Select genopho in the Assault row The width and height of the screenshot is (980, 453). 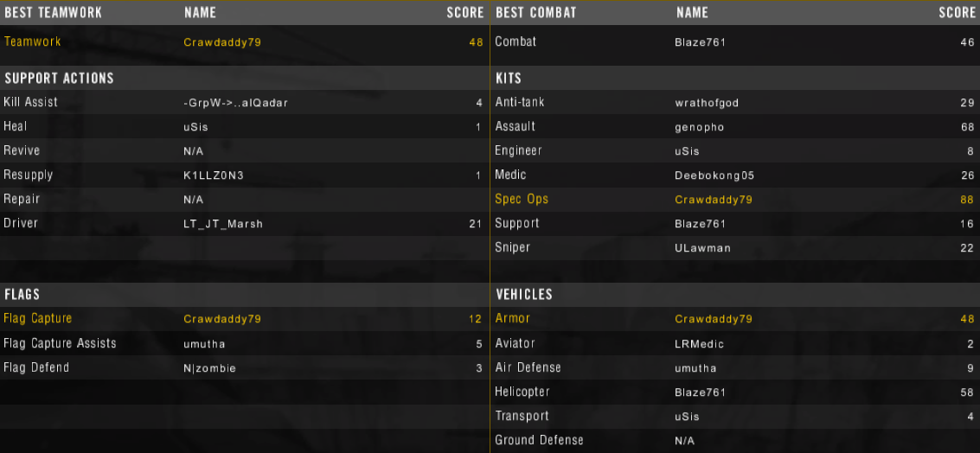tap(700, 127)
